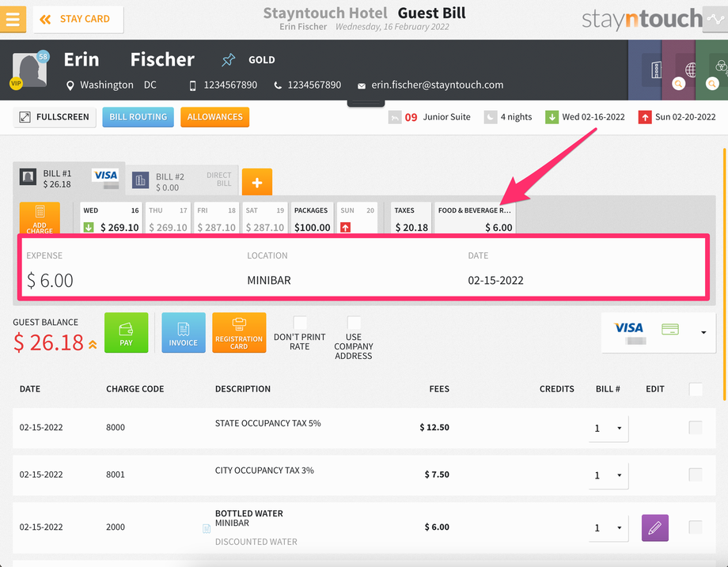
Task: Click the guest email envelope icon
Action: click(x=361, y=86)
